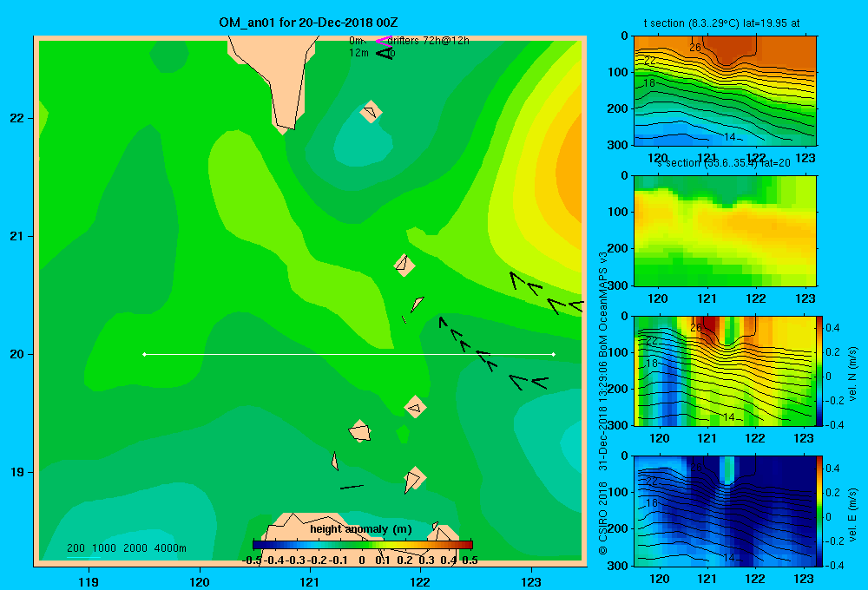868x590 pixels.
Task: Click the height anomaly color bar
Action: click(363, 545)
